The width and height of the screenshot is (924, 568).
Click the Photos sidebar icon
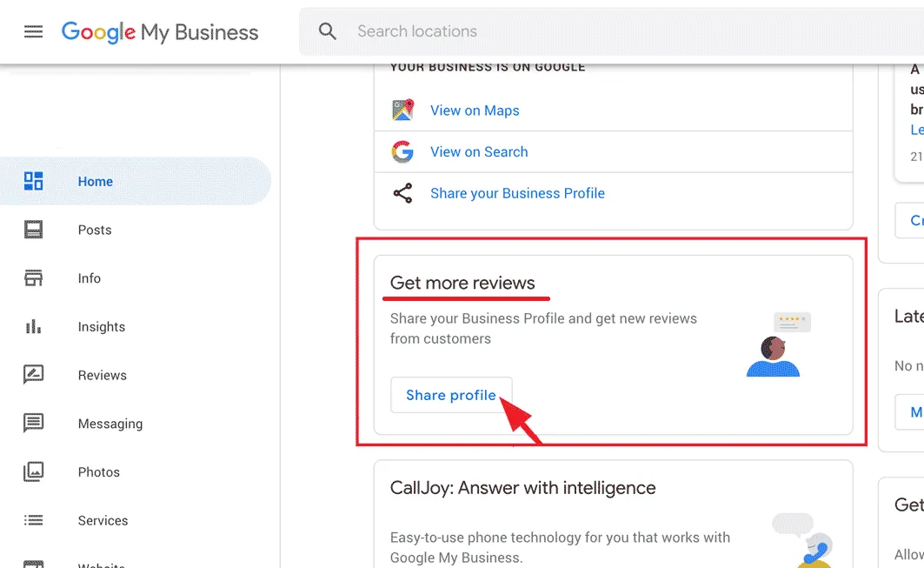pyautogui.click(x=33, y=471)
